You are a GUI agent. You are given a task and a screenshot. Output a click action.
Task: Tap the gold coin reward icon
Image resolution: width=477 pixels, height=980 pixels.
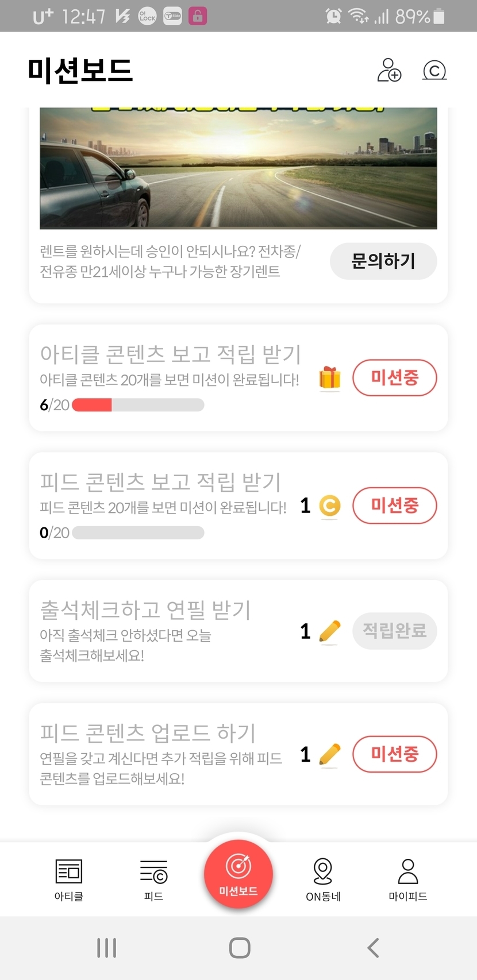point(330,506)
